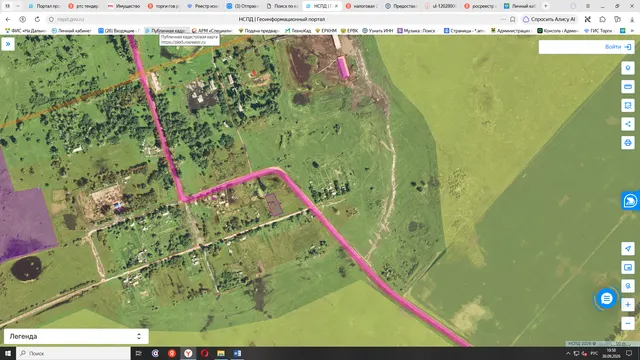
Task: Center map on my location arrow
Action: click(628, 249)
